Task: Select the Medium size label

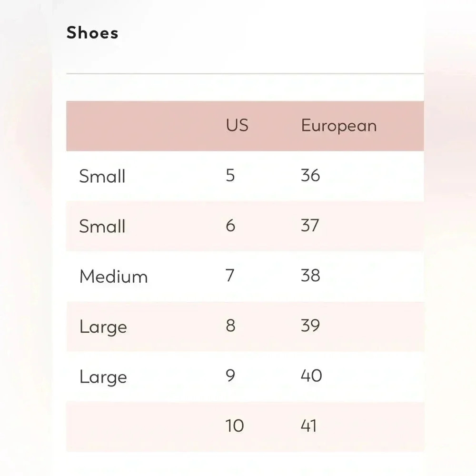Action: [x=114, y=276]
